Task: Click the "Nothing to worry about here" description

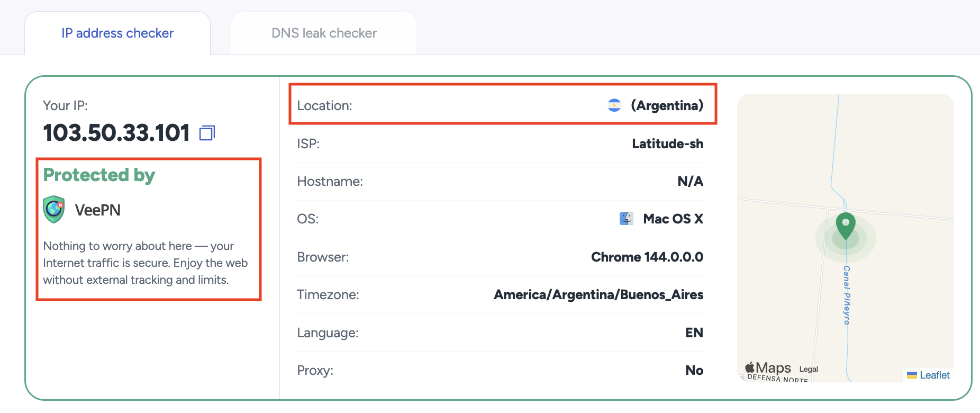Action: 146,263
